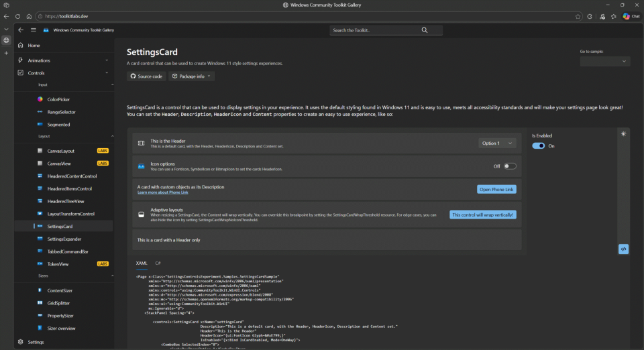Click the Adaptive layouts card icon
The height and width of the screenshot is (350, 644).
[x=142, y=215]
